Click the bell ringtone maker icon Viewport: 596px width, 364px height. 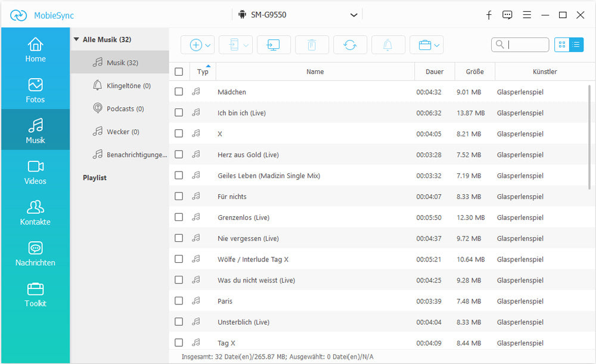tap(388, 45)
